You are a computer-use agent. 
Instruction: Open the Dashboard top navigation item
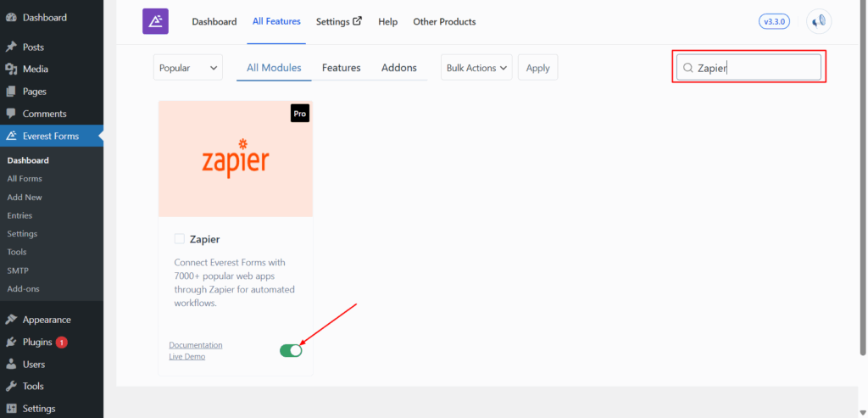pyautogui.click(x=214, y=21)
